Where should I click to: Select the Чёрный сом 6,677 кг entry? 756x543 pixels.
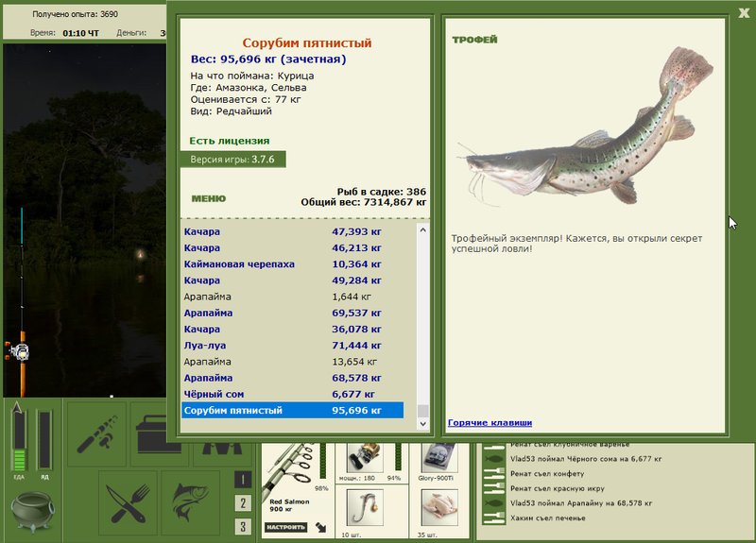[292, 395]
